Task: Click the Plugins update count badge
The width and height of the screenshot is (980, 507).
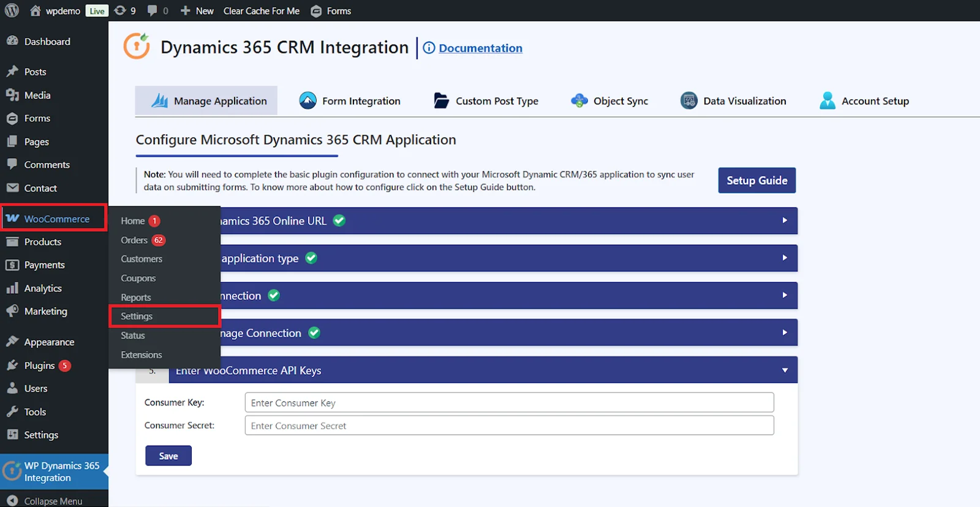Action: pyautogui.click(x=65, y=366)
